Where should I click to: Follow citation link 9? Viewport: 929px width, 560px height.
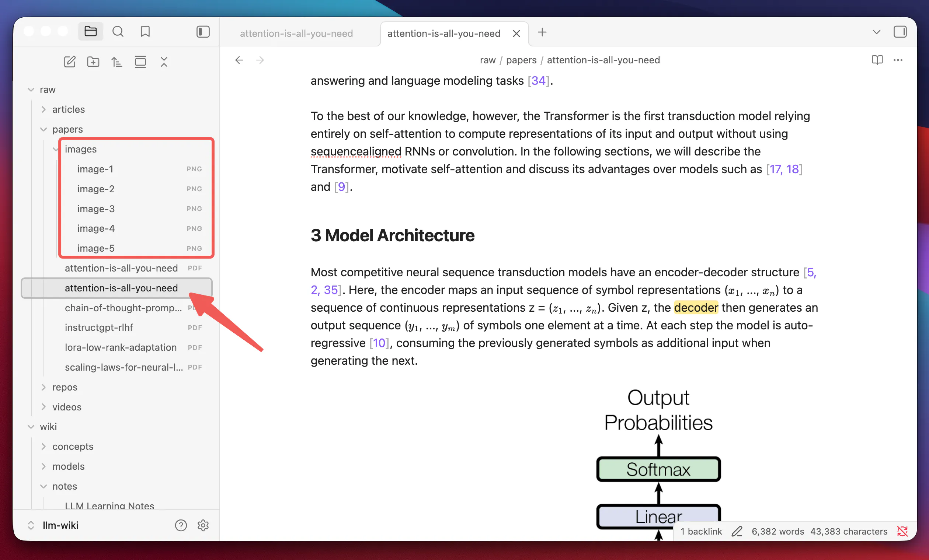[x=342, y=187]
